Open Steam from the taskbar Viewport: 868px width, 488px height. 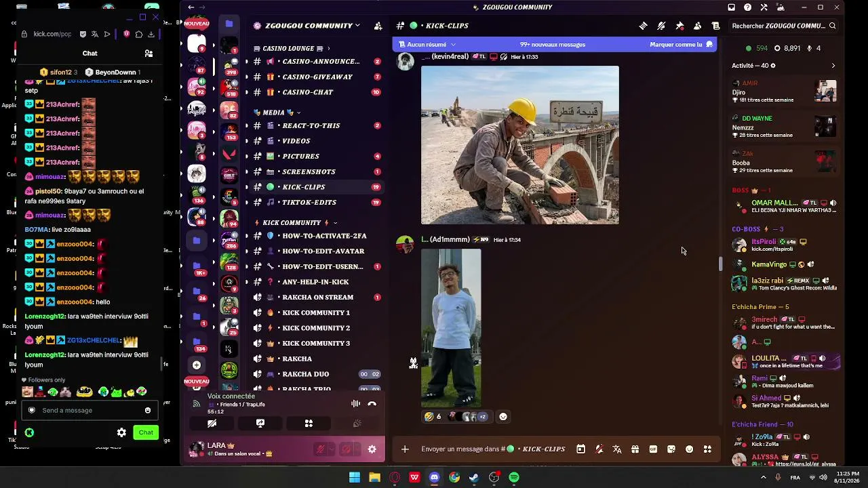tap(474, 478)
